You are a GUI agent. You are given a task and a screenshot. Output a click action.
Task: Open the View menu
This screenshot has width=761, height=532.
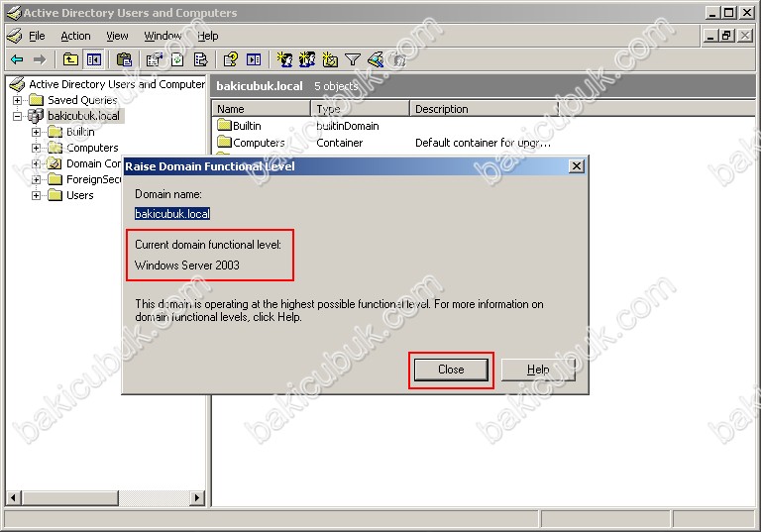click(117, 36)
